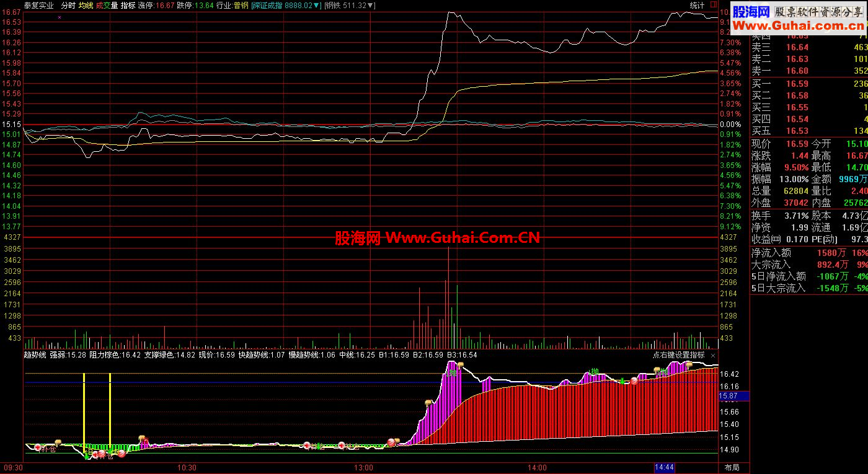Screen dimensions: 868x474
Task: Click the 支撑绿色:14.82 legend value
Action: pos(170,355)
